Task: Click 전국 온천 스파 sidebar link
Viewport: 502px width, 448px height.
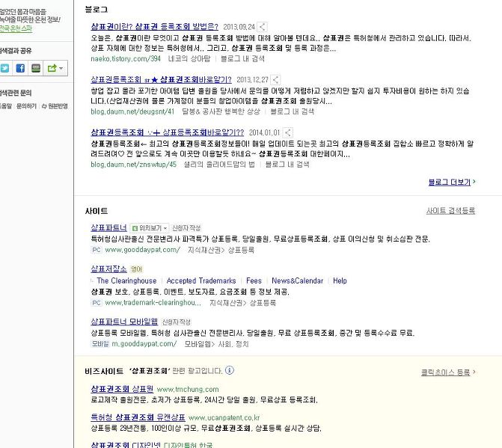Action: [16, 29]
